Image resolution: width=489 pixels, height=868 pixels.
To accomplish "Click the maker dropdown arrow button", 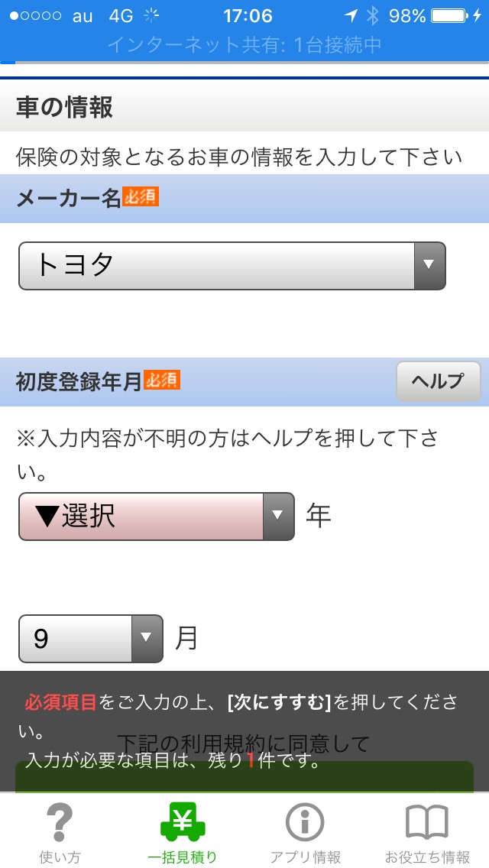I will (429, 266).
